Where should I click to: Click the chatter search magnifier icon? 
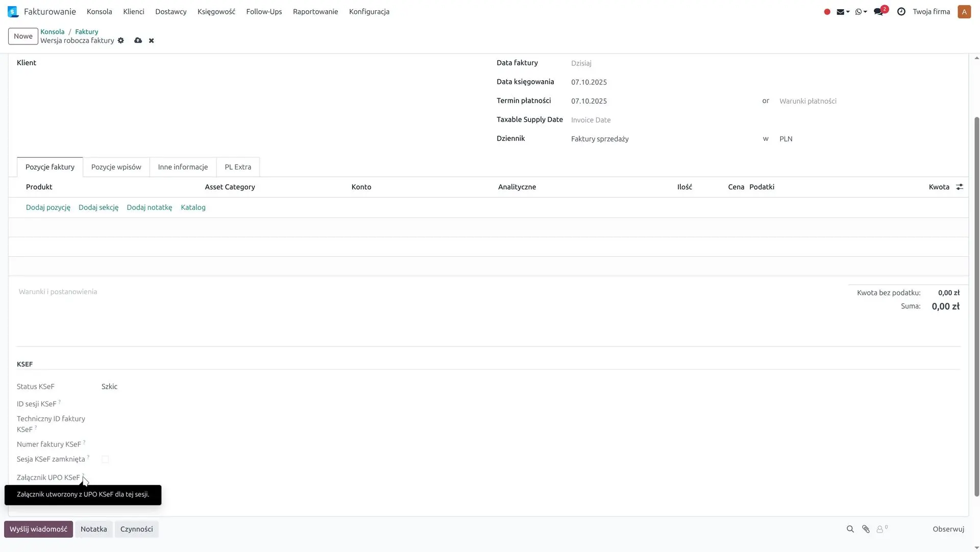pos(850,530)
